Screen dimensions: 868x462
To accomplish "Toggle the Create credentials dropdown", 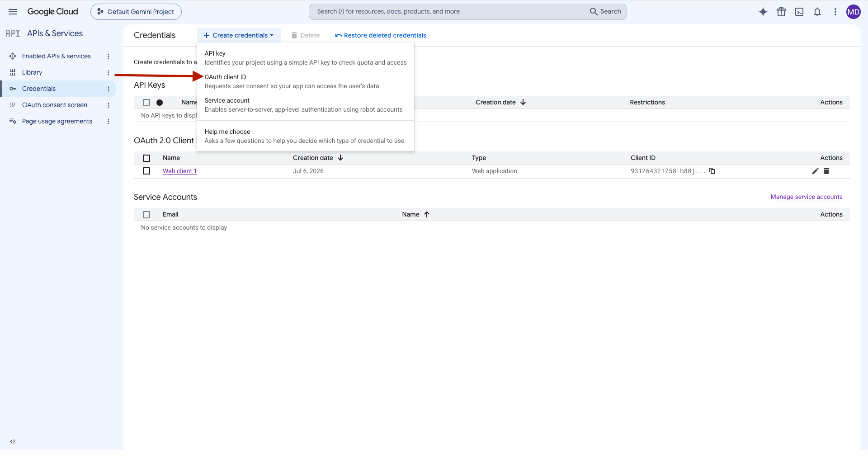I will (239, 35).
